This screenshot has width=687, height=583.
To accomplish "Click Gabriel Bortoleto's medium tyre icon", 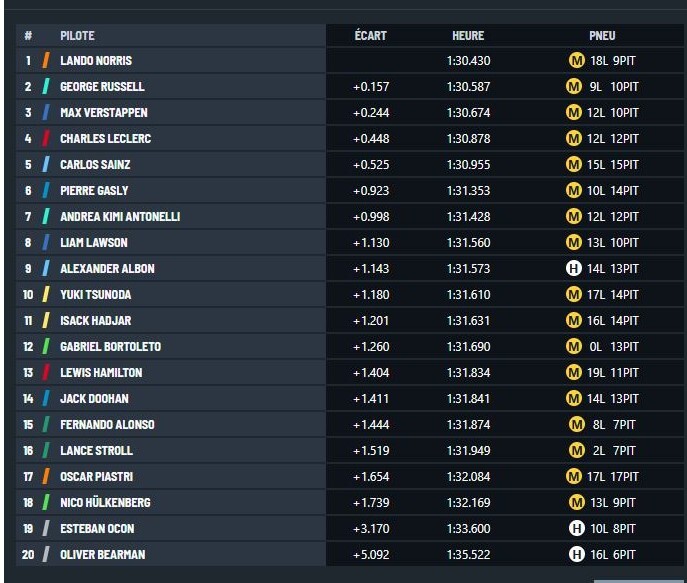I will tap(574, 346).
